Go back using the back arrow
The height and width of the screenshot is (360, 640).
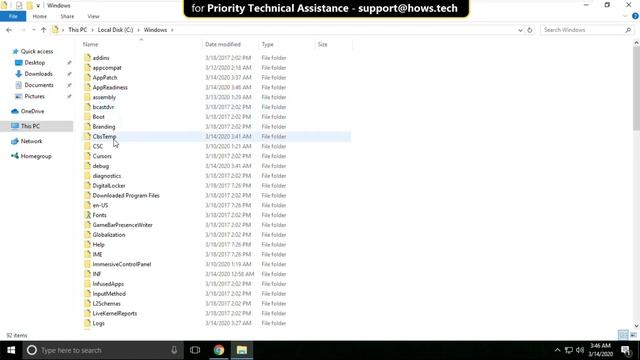[x=9, y=30]
